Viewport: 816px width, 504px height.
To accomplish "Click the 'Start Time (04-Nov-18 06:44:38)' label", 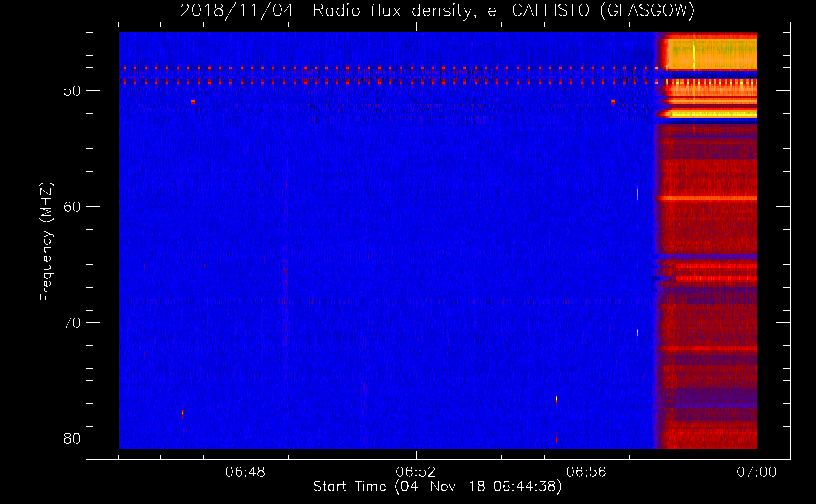I will [437, 487].
